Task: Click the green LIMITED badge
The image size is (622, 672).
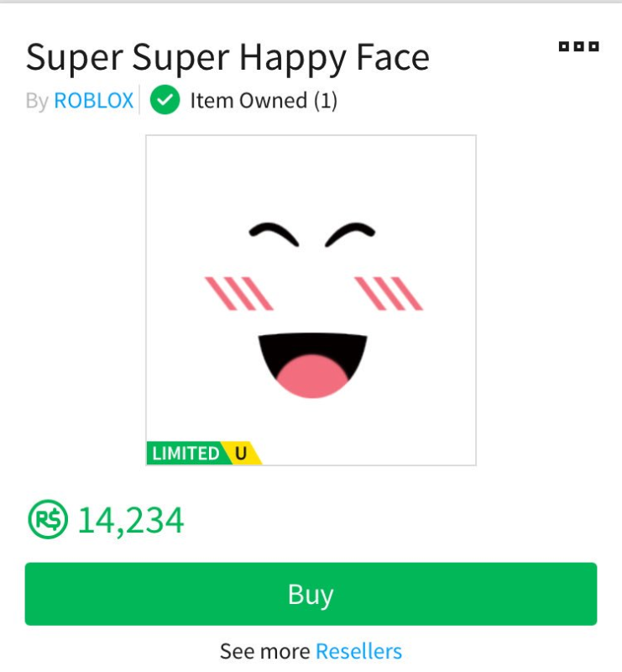Action: pyautogui.click(x=185, y=454)
